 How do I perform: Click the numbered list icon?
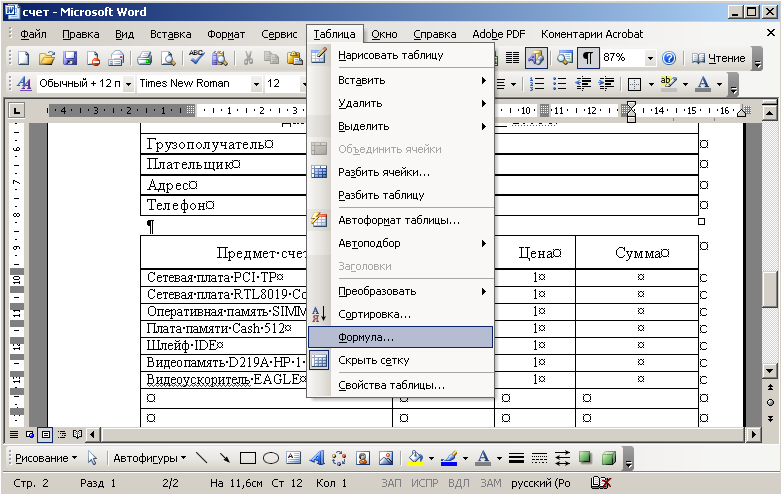click(x=536, y=84)
